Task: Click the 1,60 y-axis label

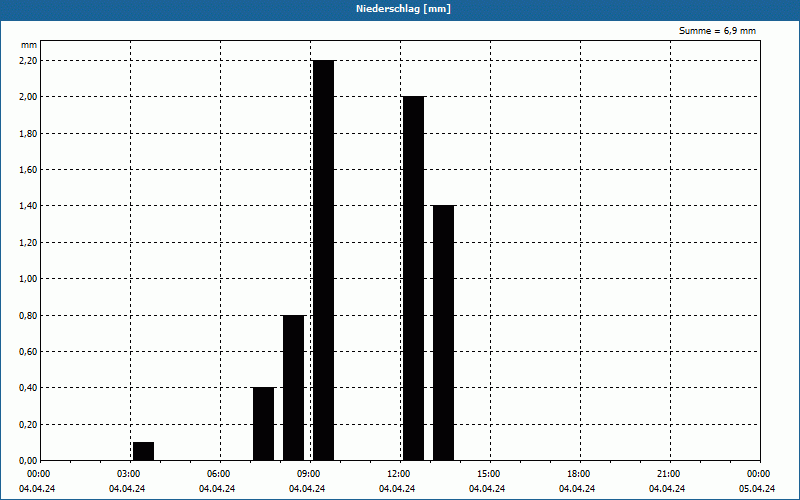Action: pyautogui.click(x=28, y=170)
